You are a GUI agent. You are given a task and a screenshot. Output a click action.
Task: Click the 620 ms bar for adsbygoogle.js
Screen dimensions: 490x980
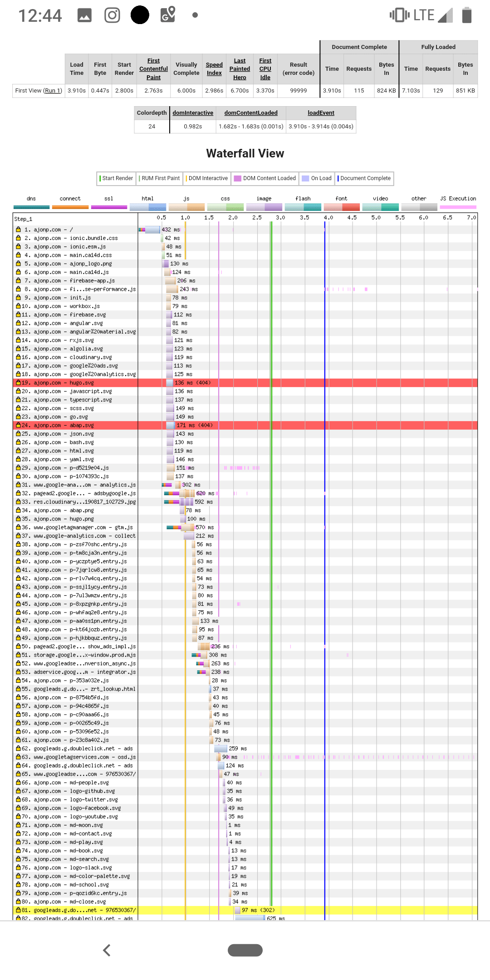tap(179, 493)
